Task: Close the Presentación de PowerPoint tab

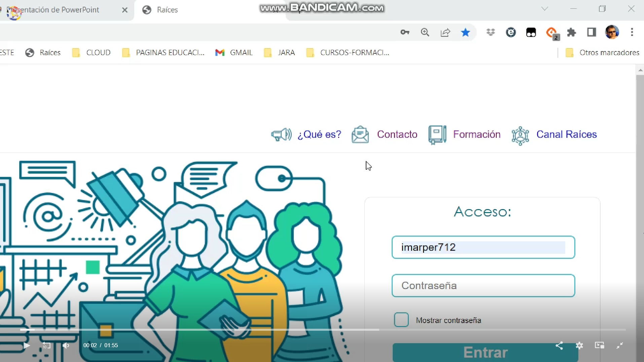Action: [x=125, y=10]
